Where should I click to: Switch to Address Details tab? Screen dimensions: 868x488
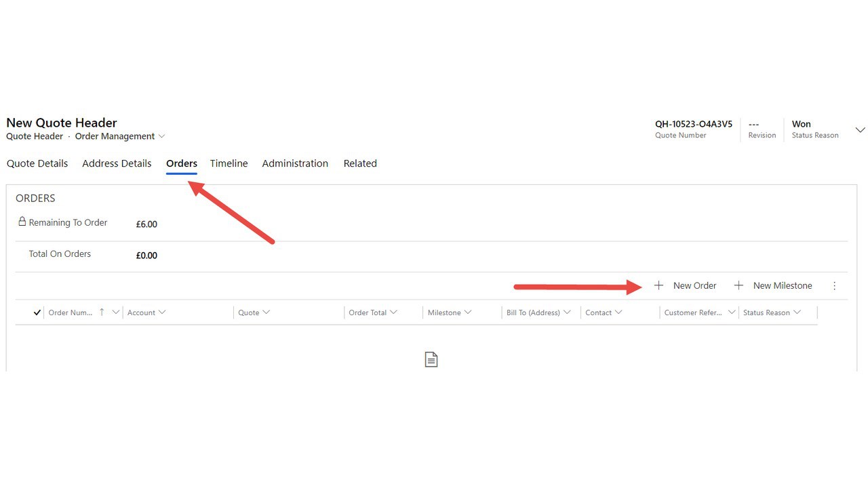117,163
